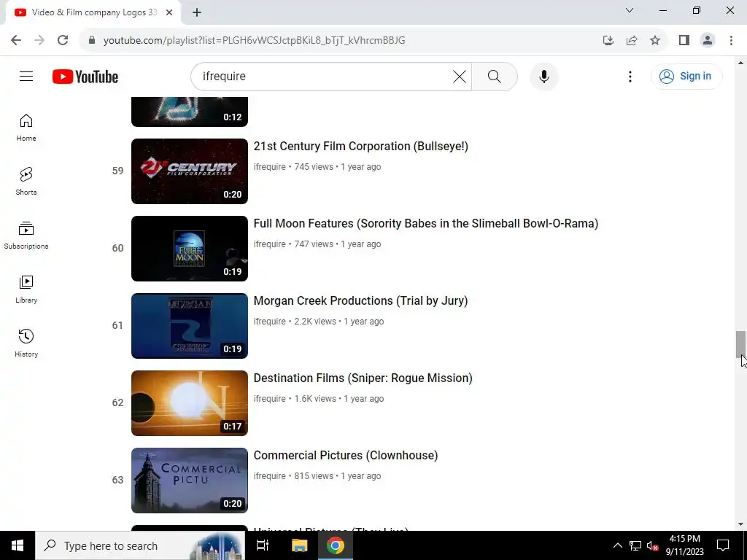747x560 pixels.
Task: Open Subscriptions from the sidebar
Action: [26, 236]
